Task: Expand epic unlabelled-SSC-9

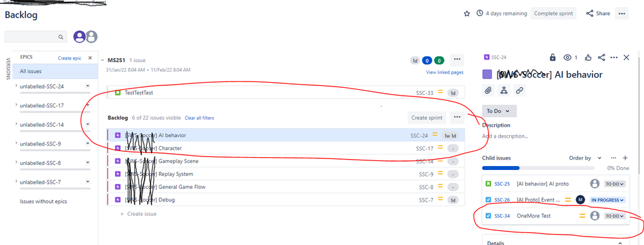Action: 16,144
